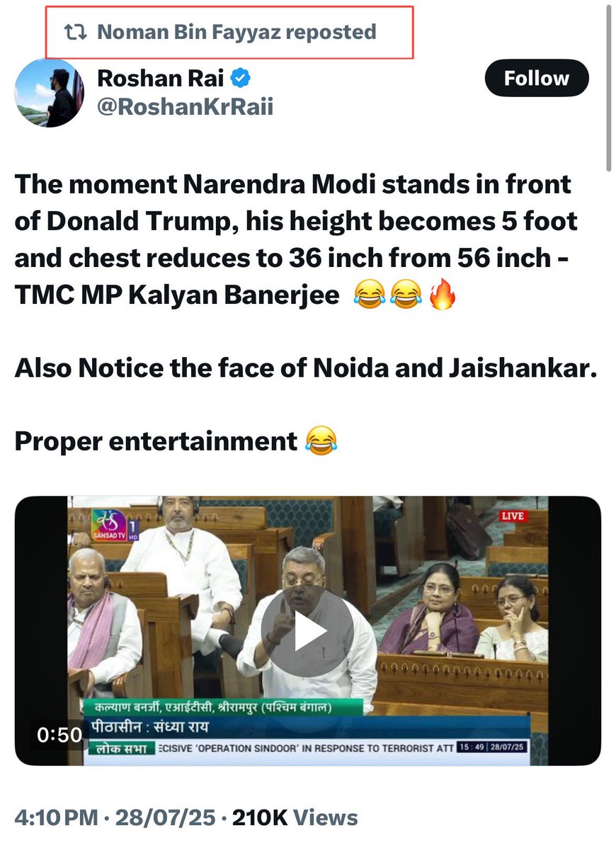
Task: Open the 4:10 PM timestamp link
Action: [x=56, y=817]
